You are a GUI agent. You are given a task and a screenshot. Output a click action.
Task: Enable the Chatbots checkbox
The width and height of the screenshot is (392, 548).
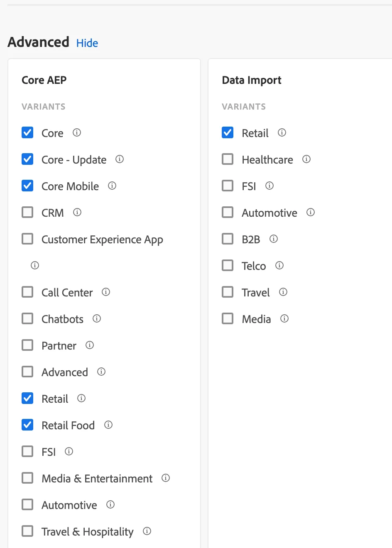pos(27,318)
